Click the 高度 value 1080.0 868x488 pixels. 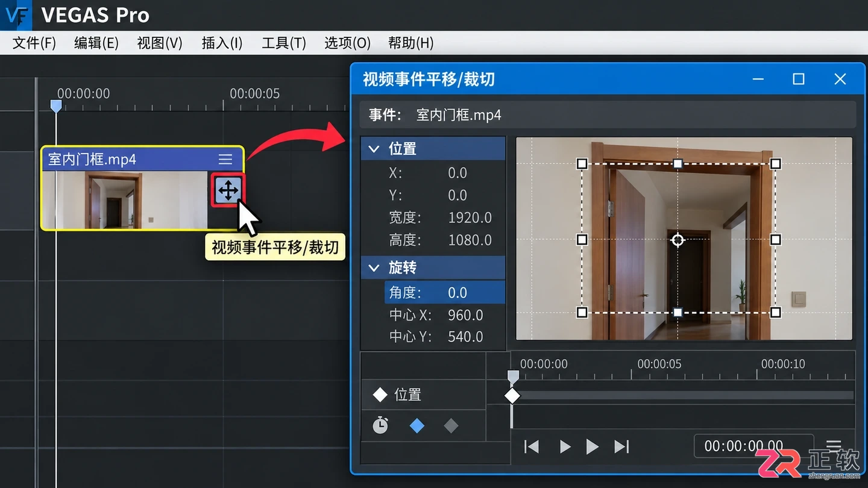[x=470, y=240]
